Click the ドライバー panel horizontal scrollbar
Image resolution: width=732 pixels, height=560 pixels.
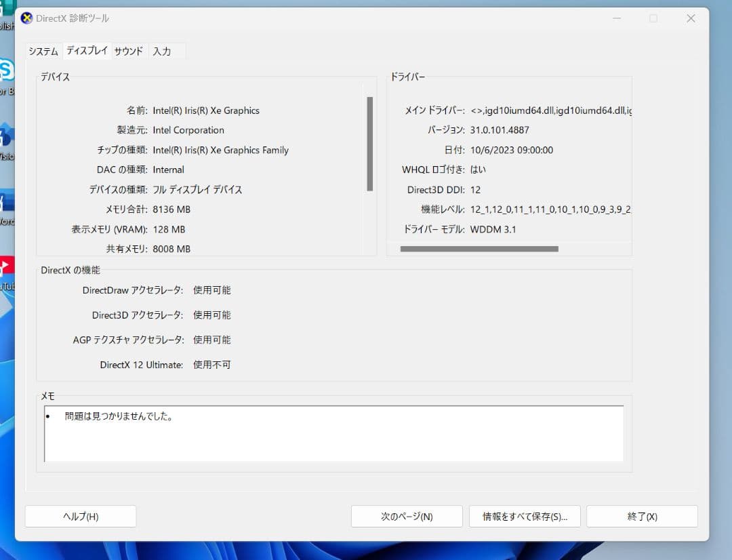pos(478,249)
